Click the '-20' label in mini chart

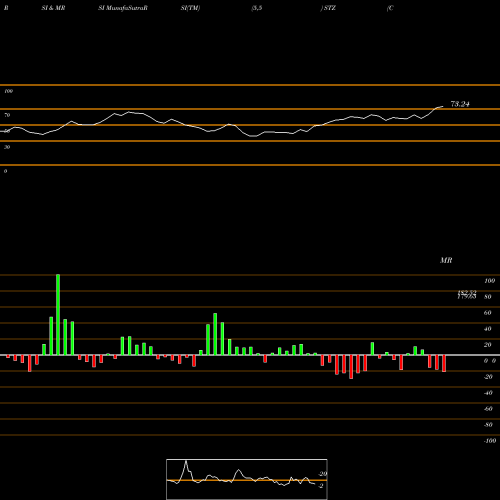(x=323, y=474)
